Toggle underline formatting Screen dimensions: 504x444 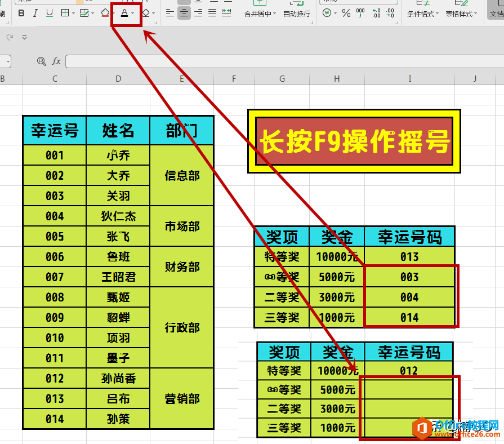[50, 13]
